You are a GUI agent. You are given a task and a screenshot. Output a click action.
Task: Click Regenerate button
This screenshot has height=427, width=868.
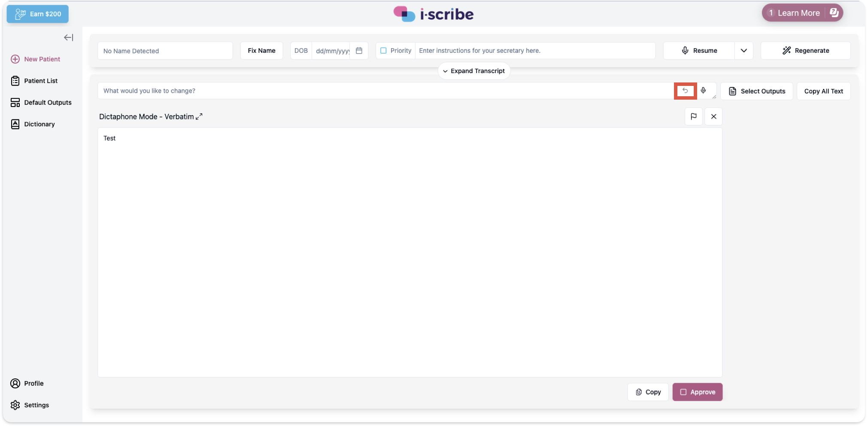pos(805,51)
